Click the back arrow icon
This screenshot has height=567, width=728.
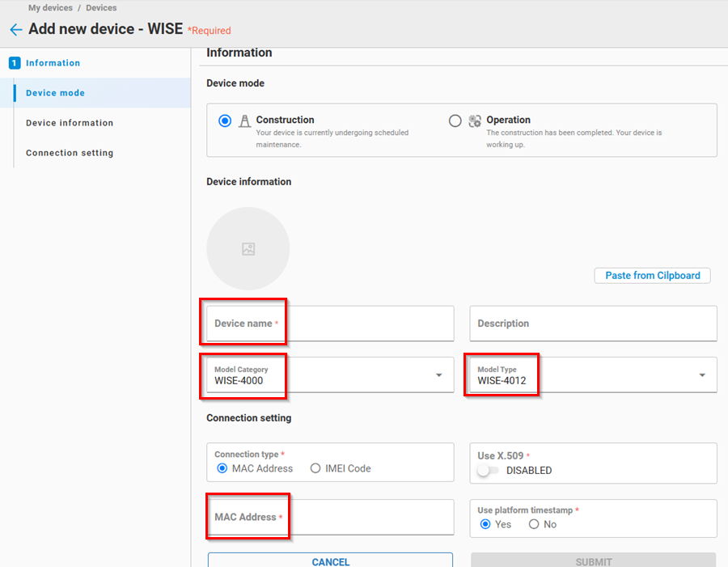[x=15, y=30]
